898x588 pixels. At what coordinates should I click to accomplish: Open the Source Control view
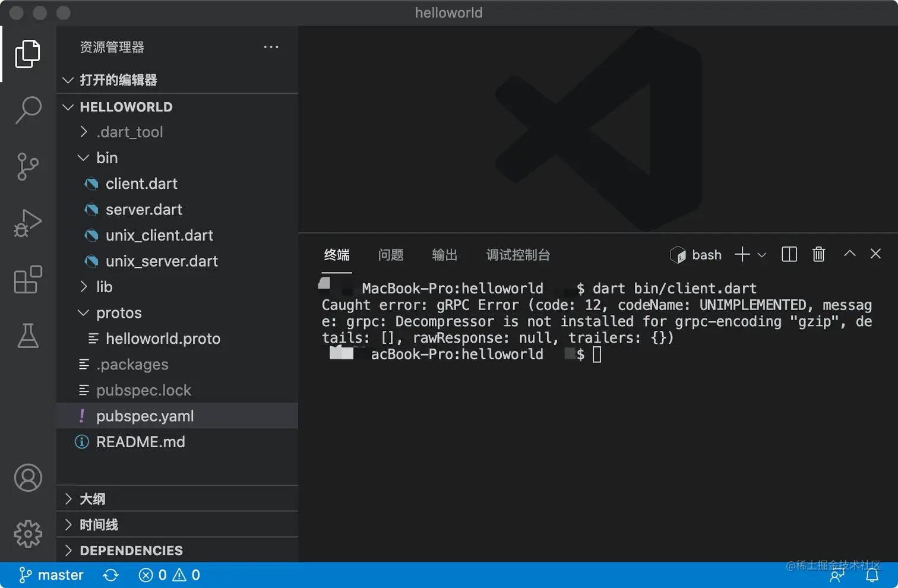pos(27,166)
